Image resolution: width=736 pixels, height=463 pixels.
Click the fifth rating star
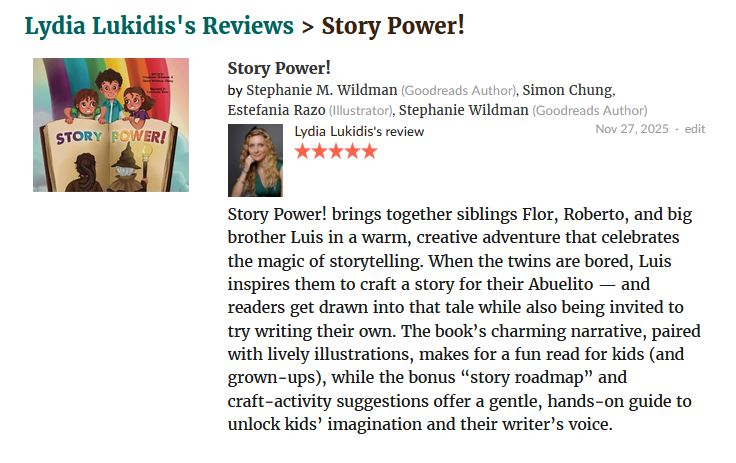pyautogui.click(x=369, y=151)
